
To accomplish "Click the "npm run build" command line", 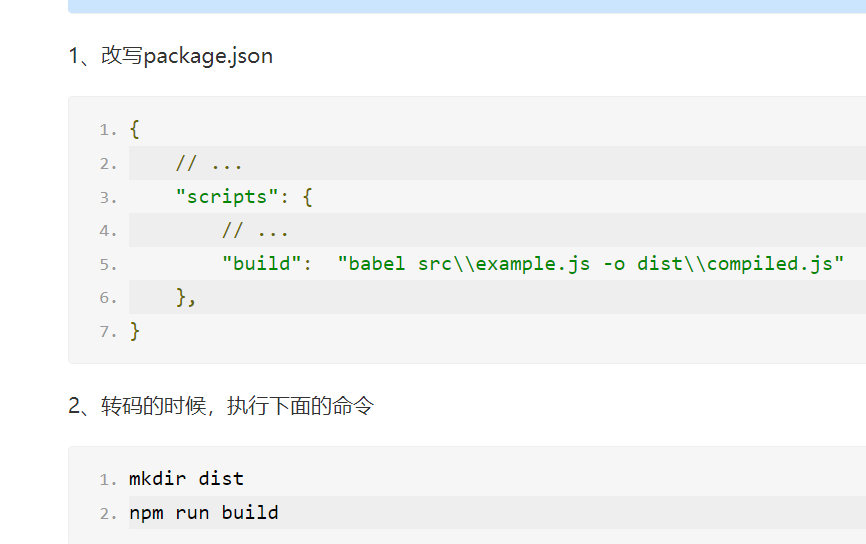I will pos(204,513).
